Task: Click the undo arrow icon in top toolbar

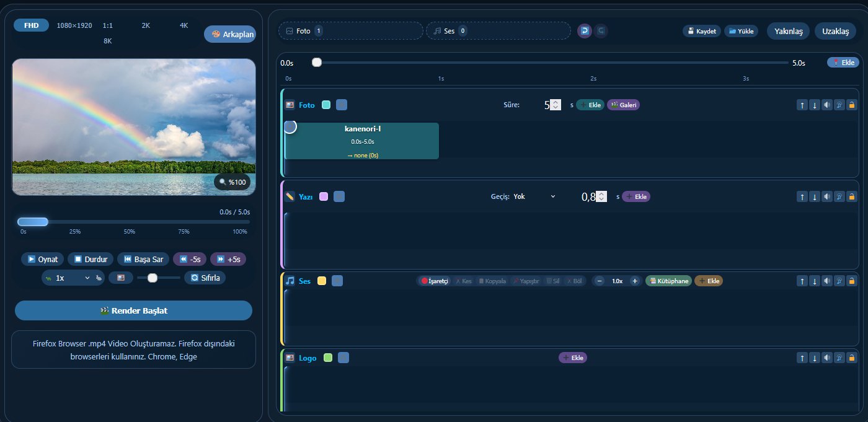Action: coord(584,31)
